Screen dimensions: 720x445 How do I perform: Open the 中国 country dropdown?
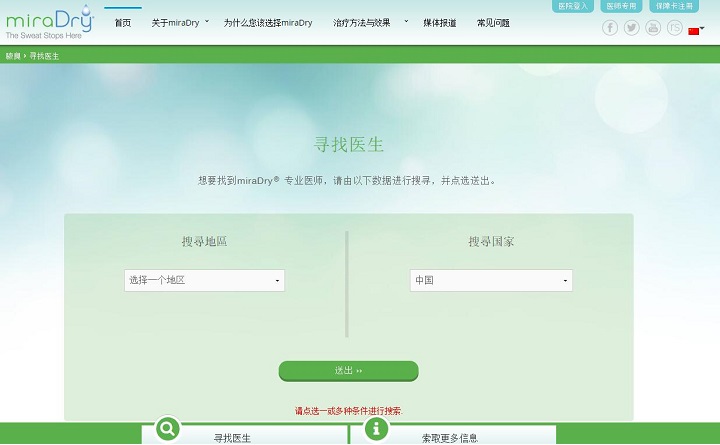491,280
